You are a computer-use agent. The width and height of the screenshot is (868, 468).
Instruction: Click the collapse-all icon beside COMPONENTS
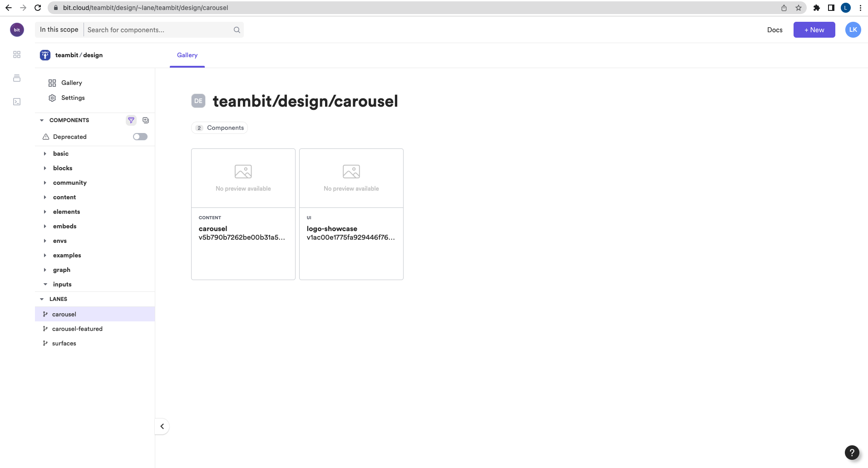click(x=146, y=120)
